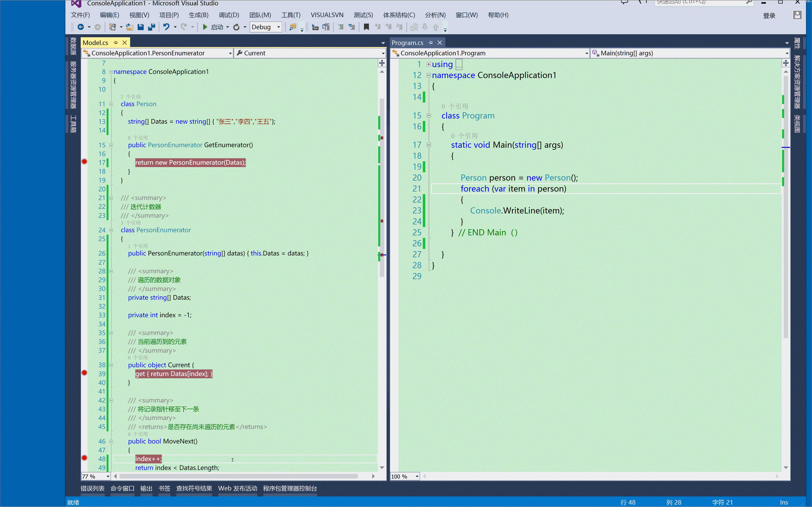The image size is (812, 507).
Task: Click the Uncomment Selection icon
Action: [352, 27]
